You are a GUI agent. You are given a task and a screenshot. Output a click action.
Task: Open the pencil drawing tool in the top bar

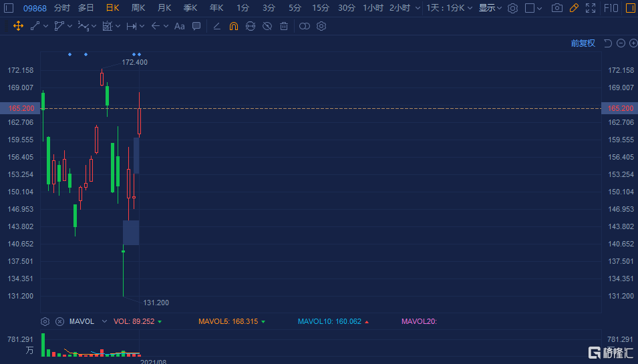point(574,8)
